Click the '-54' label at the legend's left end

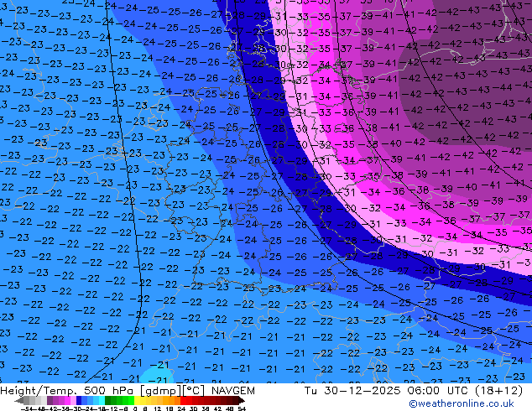(x=27, y=409)
